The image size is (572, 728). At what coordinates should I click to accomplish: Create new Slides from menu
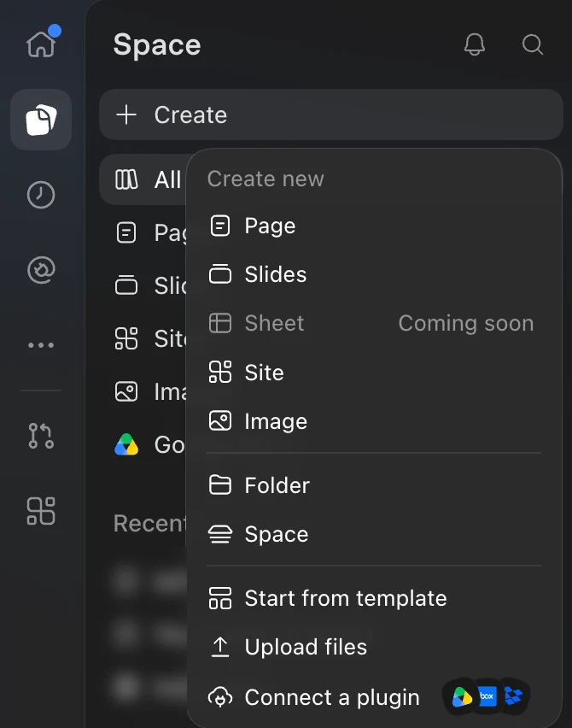[x=374, y=274]
